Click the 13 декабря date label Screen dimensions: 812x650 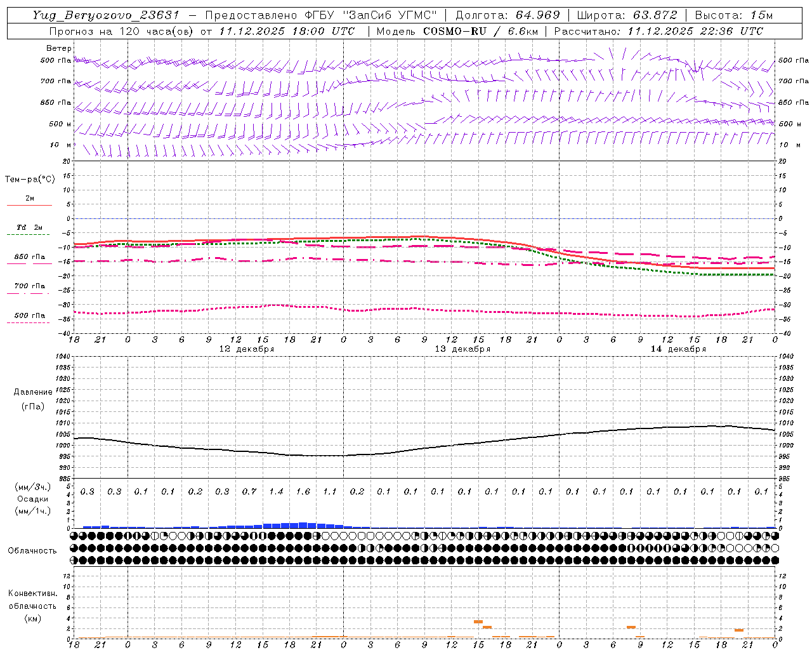[x=462, y=349]
